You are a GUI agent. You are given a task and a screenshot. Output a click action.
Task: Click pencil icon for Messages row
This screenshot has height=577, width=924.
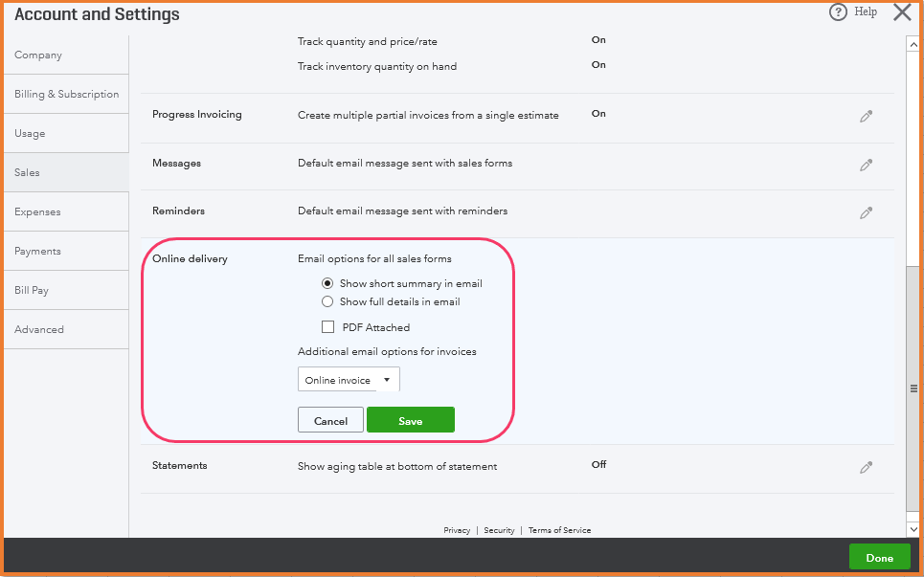click(866, 165)
